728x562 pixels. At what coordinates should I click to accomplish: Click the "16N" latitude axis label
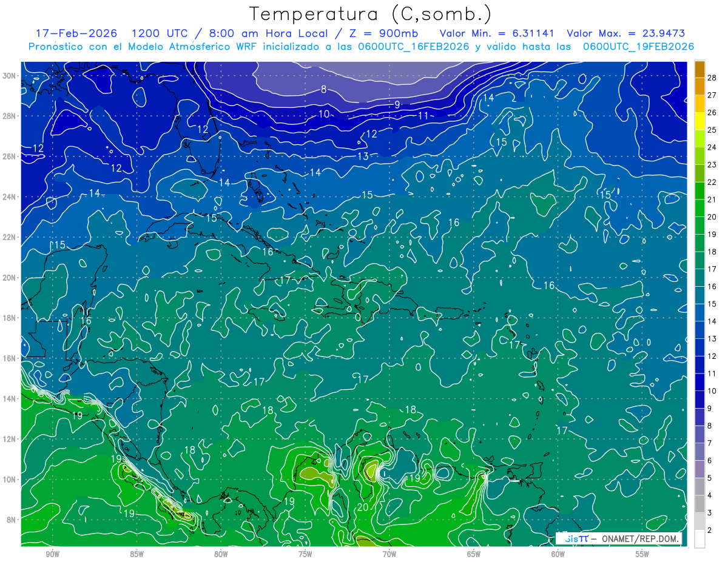(x=10, y=358)
